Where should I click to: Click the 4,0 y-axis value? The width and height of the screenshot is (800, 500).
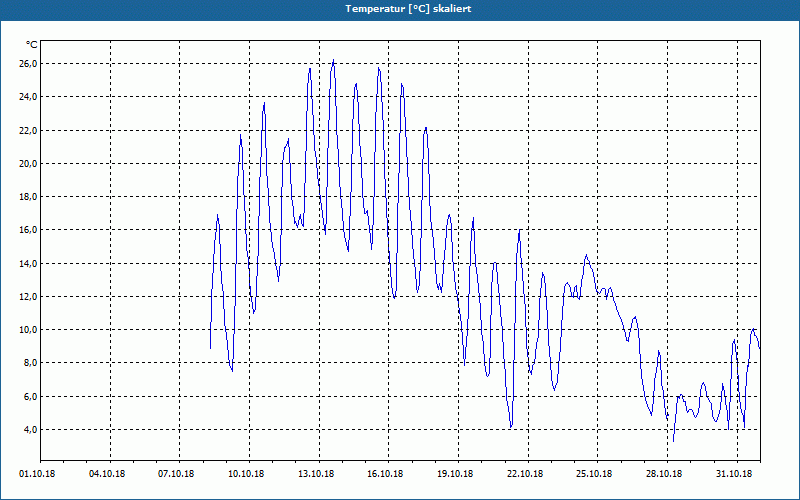[30, 430]
